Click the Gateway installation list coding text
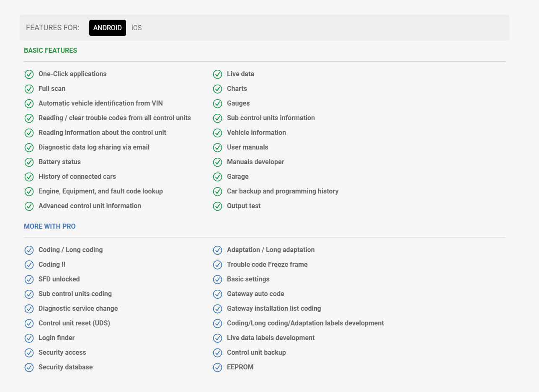The height and width of the screenshot is (392, 539). coord(273,308)
